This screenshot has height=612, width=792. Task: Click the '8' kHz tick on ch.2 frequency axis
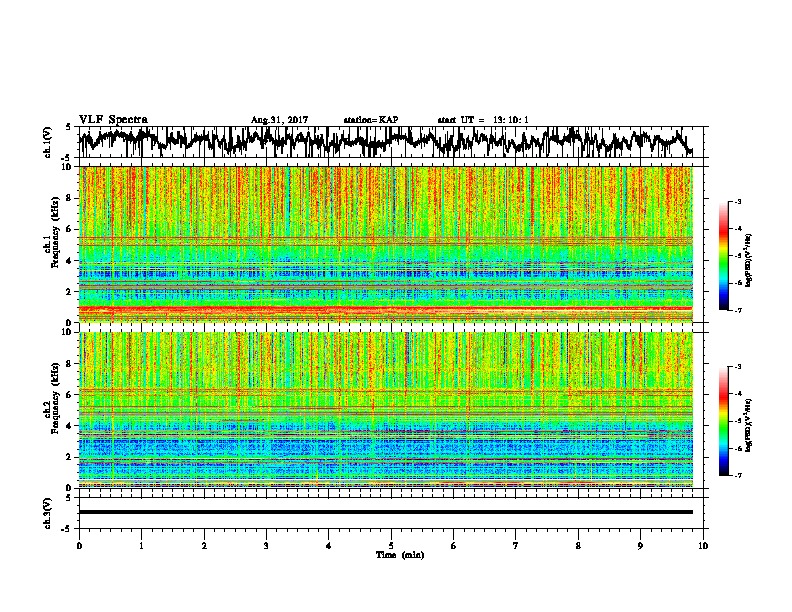tap(70, 364)
